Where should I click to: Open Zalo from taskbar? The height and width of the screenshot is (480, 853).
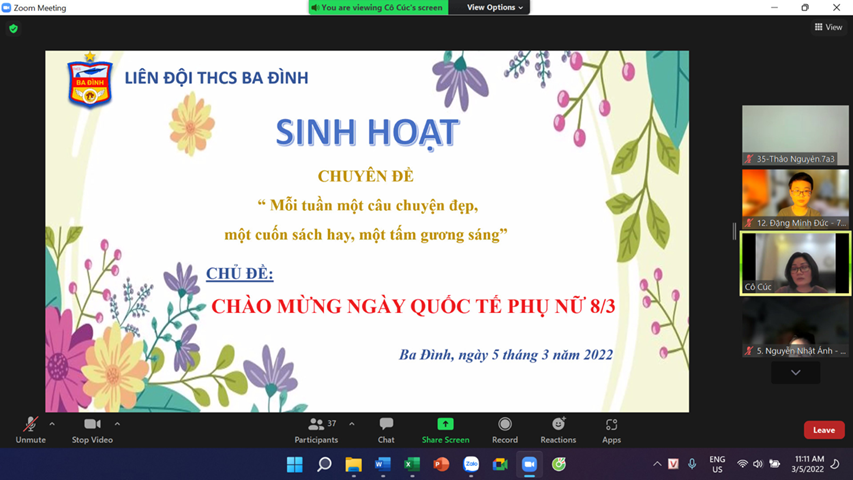coord(471,464)
